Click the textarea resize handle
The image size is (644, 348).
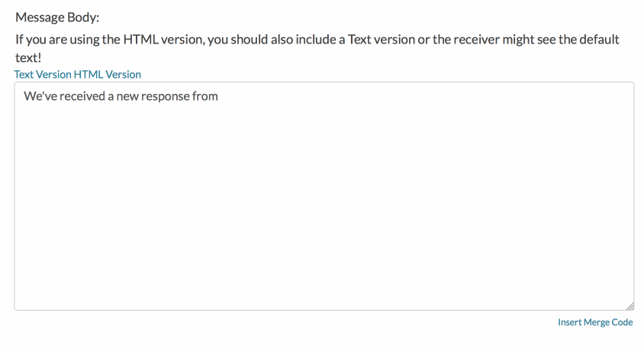[630, 305]
